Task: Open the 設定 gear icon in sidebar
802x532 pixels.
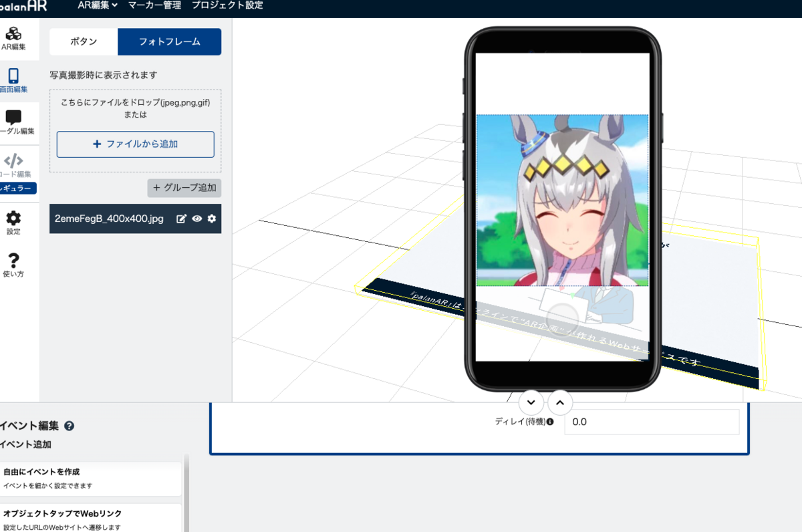Action: tap(13, 218)
